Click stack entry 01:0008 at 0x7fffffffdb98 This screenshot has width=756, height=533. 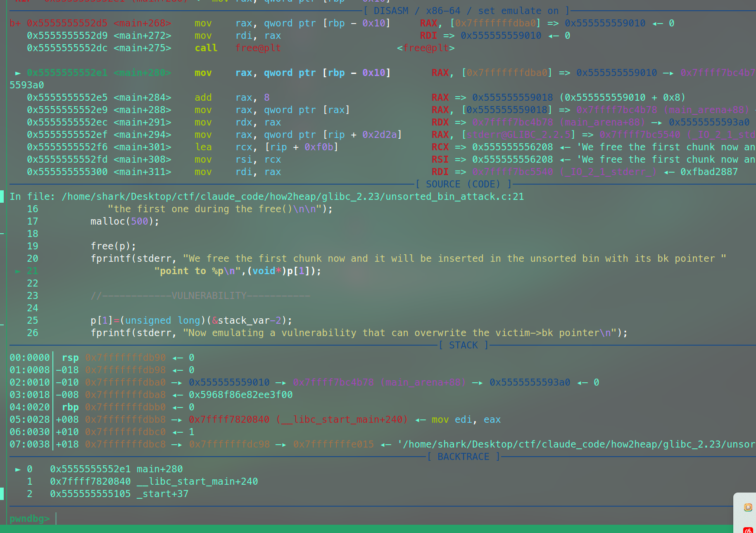coord(125,370)
